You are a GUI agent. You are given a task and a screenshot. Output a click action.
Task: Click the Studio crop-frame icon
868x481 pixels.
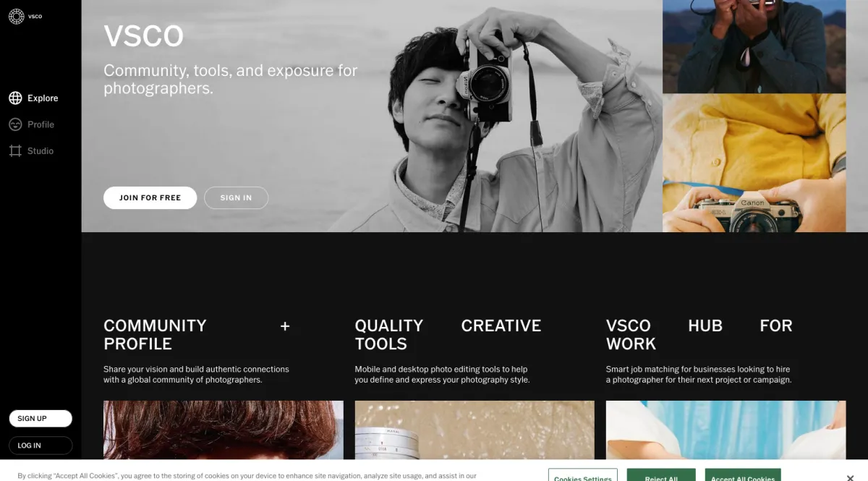pos(15,151)
